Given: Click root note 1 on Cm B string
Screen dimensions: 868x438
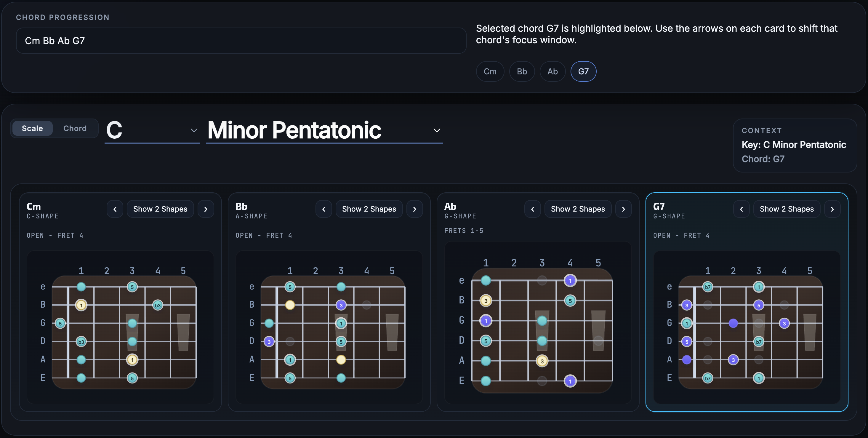Looking at the screenshot, I should [x=81, y=305].
